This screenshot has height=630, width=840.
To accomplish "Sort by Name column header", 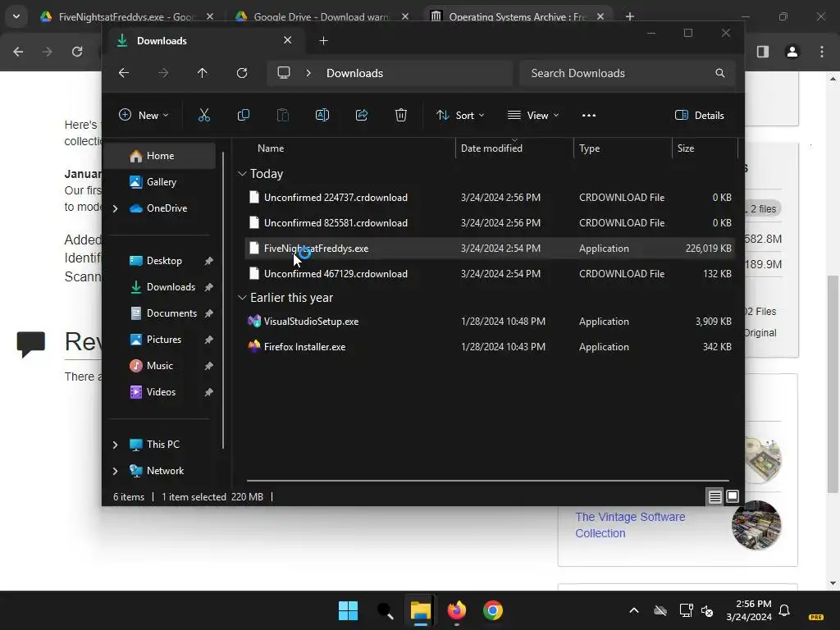I will click(271, 148).
